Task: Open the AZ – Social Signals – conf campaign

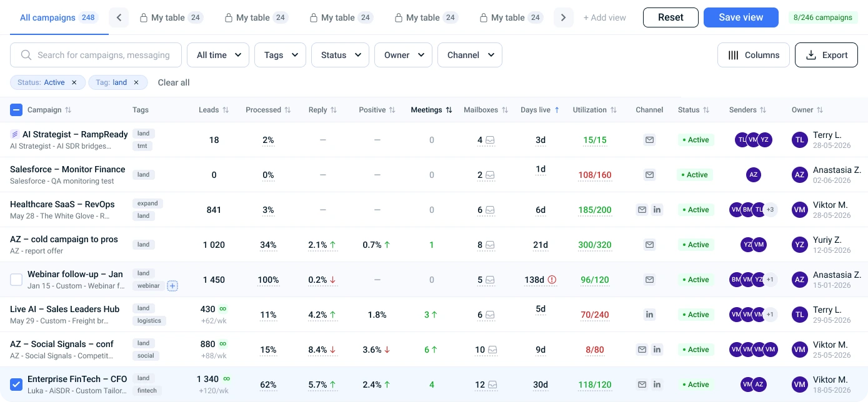Action: (62, 344)
